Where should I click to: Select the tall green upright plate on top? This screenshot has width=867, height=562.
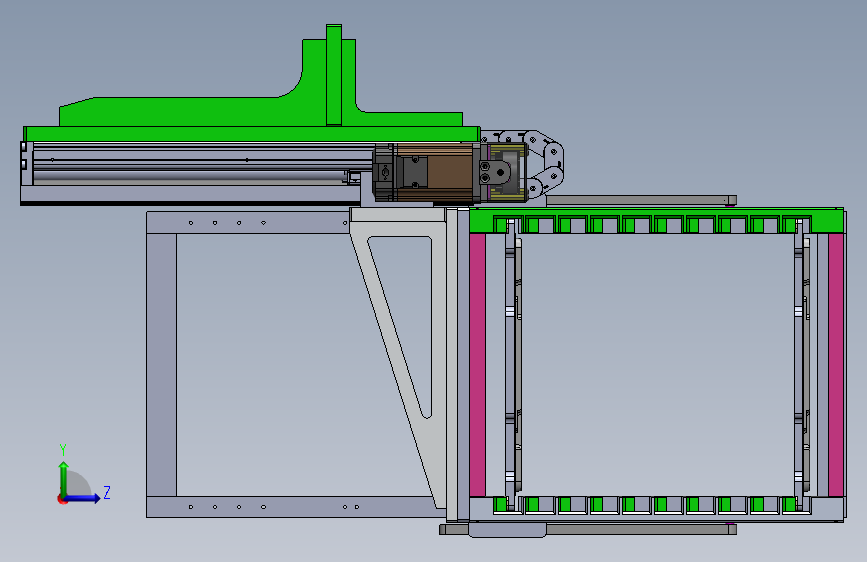334,75
